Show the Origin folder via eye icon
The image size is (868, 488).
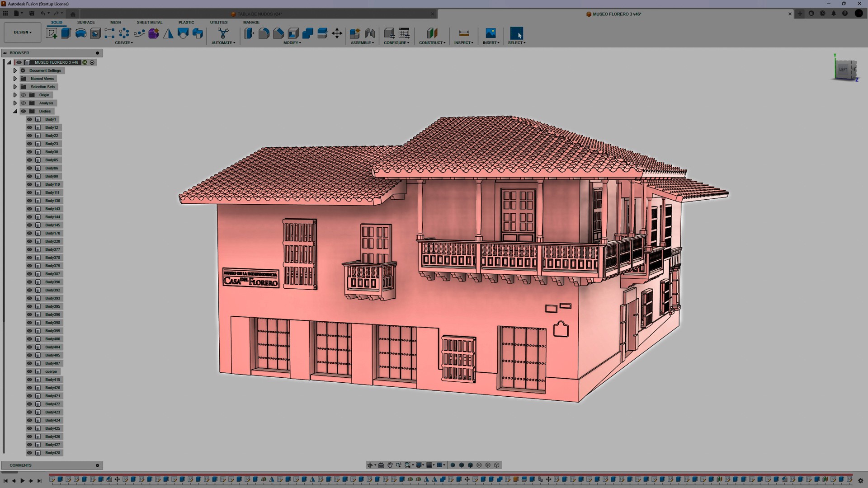coord(24,95)
